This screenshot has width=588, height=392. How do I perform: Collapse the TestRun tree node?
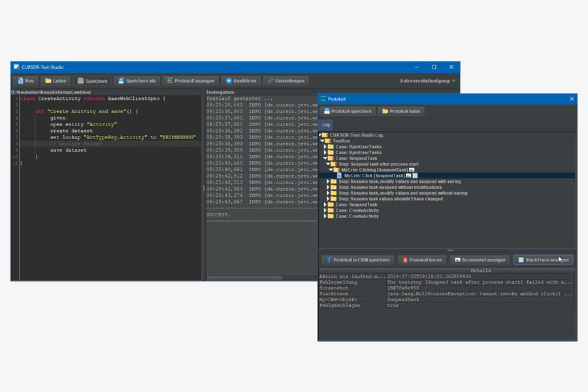(x=323, y=141)
